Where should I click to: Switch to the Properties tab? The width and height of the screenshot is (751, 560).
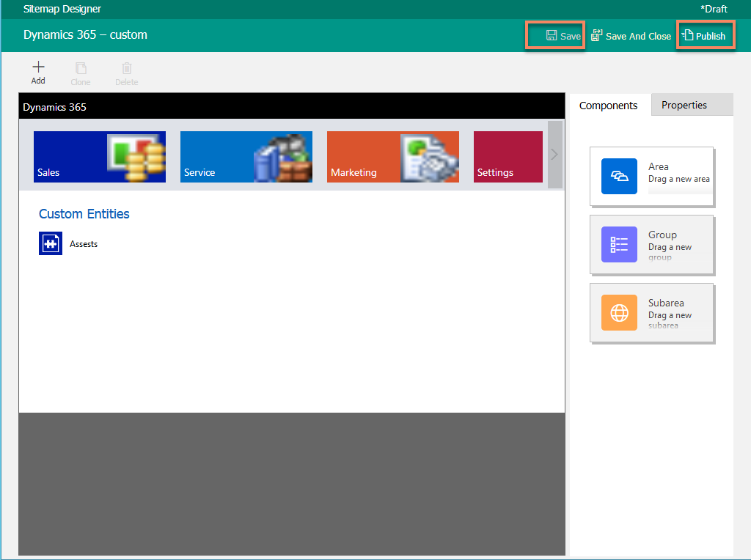click(684, 105)
